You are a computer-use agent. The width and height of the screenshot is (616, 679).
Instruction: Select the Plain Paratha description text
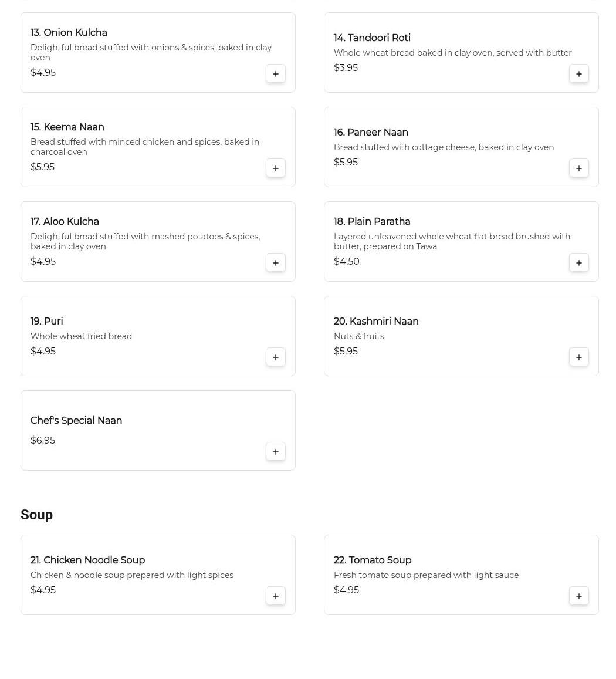tap(452, 241)
